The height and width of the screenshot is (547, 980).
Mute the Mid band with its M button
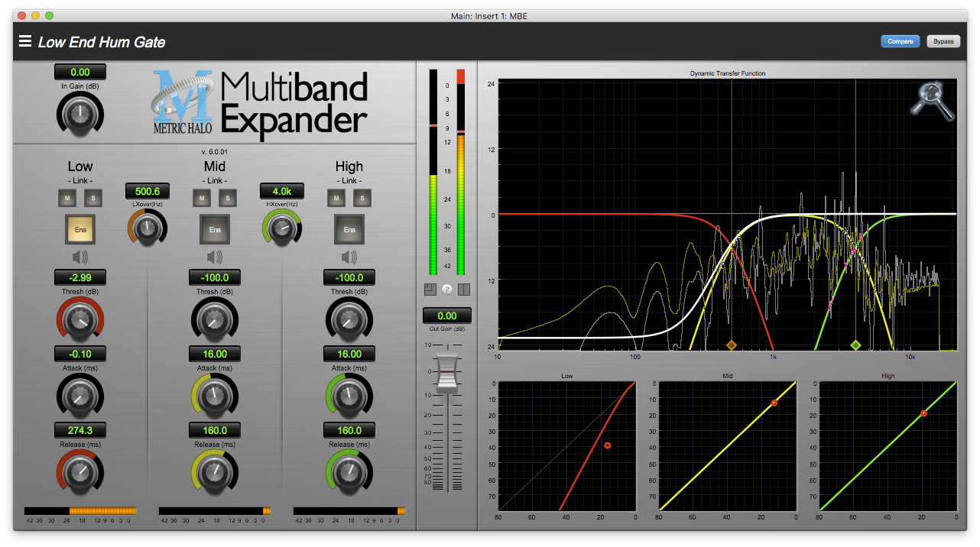(201, 197)
